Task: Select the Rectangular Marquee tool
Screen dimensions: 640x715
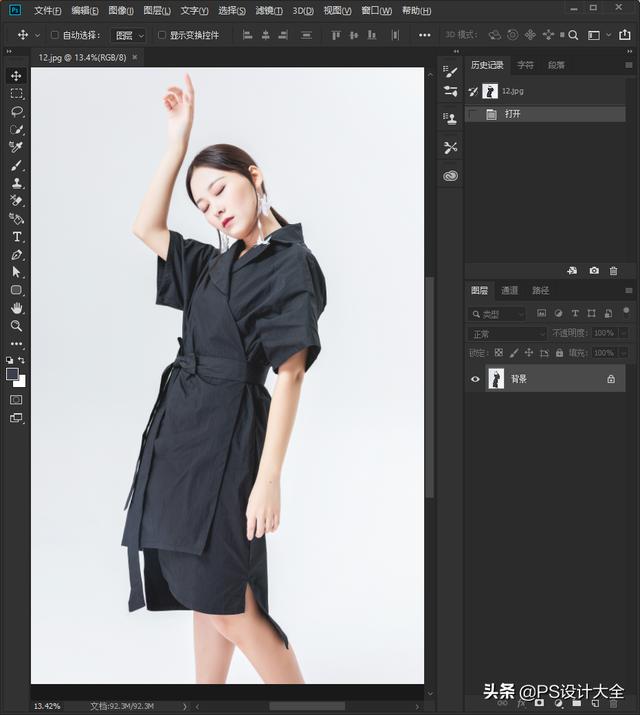Action: pyautogui.click(x=16, y=93)
